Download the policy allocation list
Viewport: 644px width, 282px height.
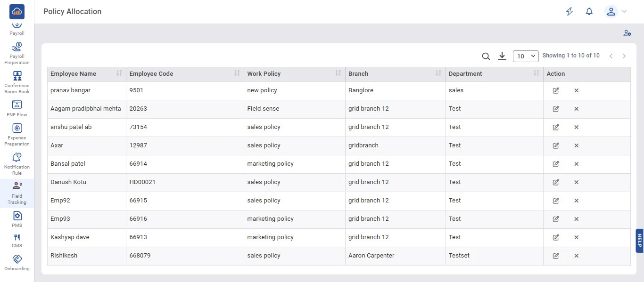(x=502, y=56)
